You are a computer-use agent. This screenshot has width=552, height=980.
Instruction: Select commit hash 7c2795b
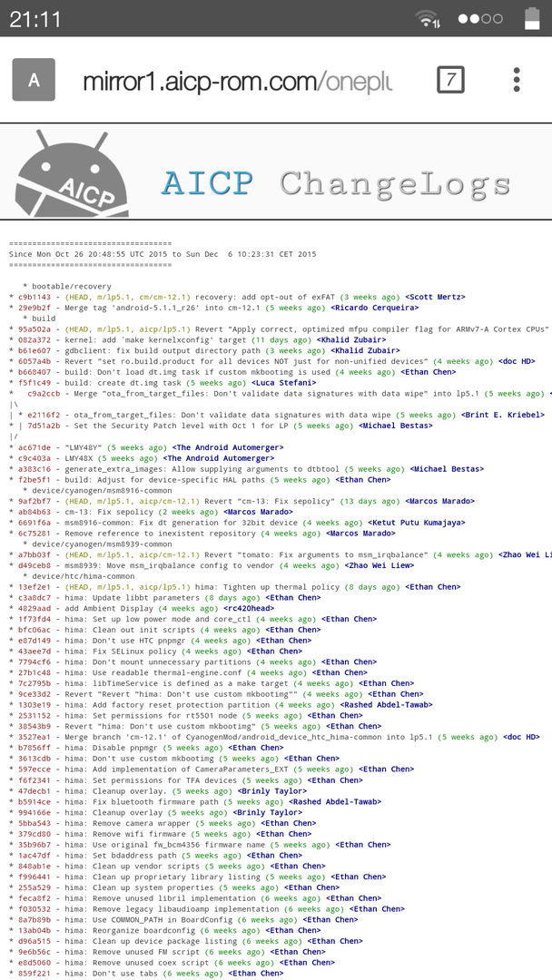[34, 683]
